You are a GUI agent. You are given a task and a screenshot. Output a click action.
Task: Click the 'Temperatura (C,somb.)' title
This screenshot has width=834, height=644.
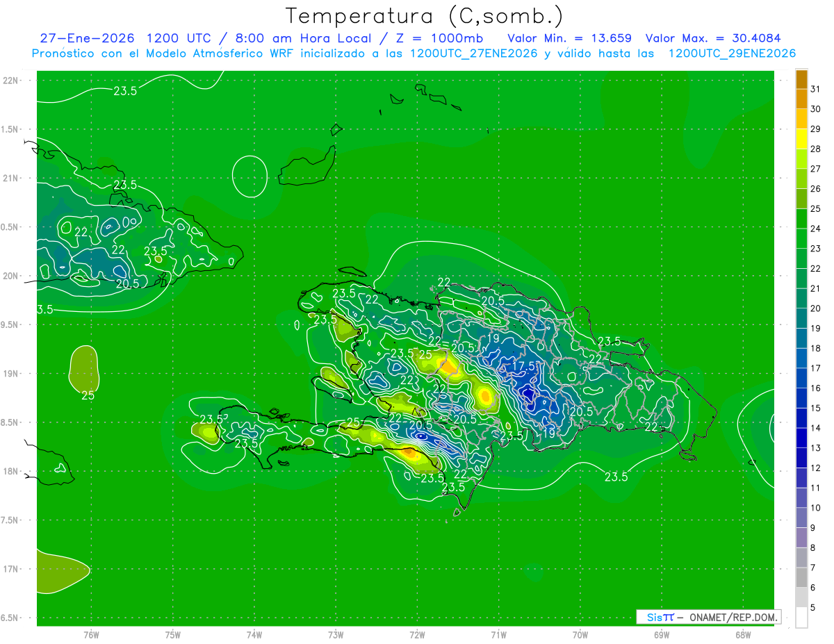tap(425, 16)
